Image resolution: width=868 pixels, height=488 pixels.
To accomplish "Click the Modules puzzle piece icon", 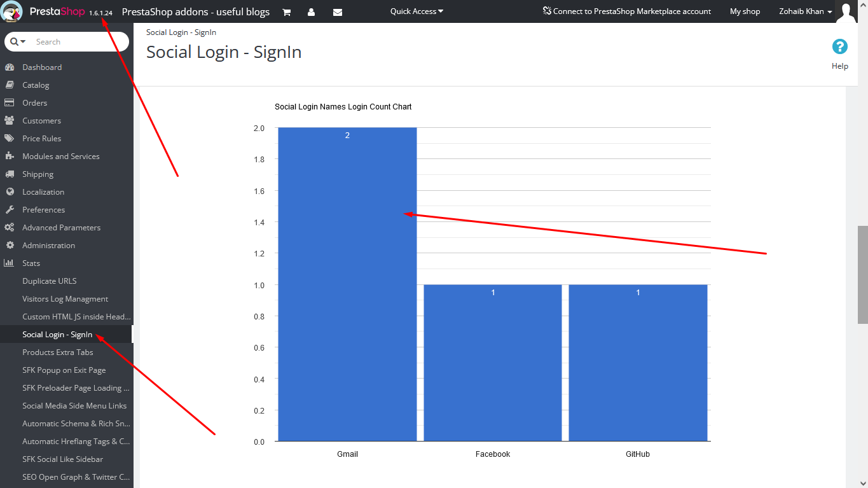I will coord(10,157).
